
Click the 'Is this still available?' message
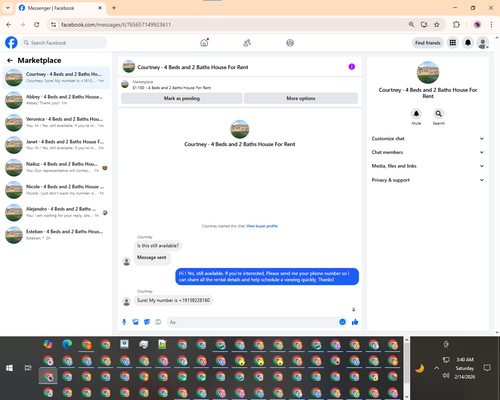(158, 246)
